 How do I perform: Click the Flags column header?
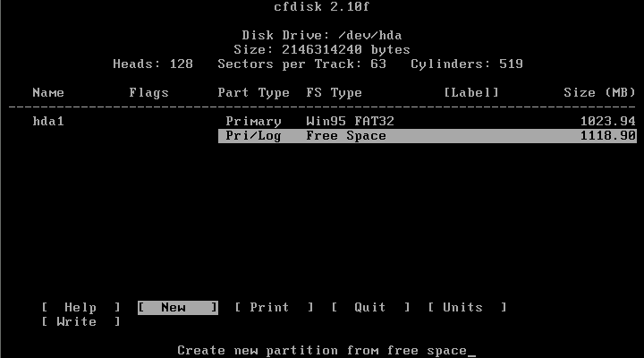tap(148, 92)
